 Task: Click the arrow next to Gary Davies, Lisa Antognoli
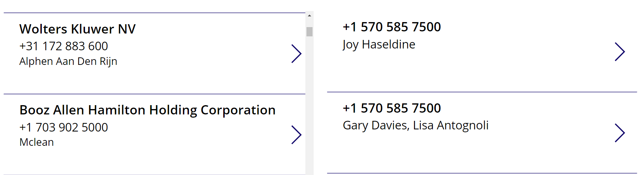coord(620,133)
